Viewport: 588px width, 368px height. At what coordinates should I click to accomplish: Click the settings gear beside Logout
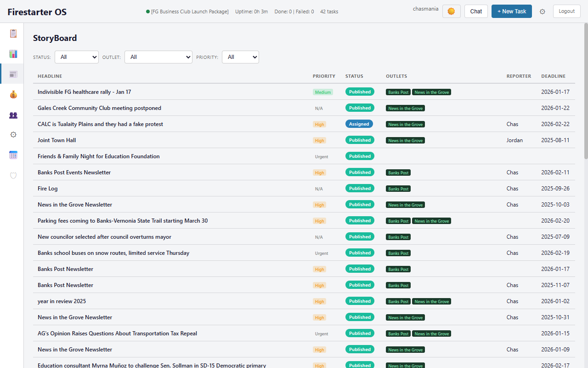(x=543, y=11)
